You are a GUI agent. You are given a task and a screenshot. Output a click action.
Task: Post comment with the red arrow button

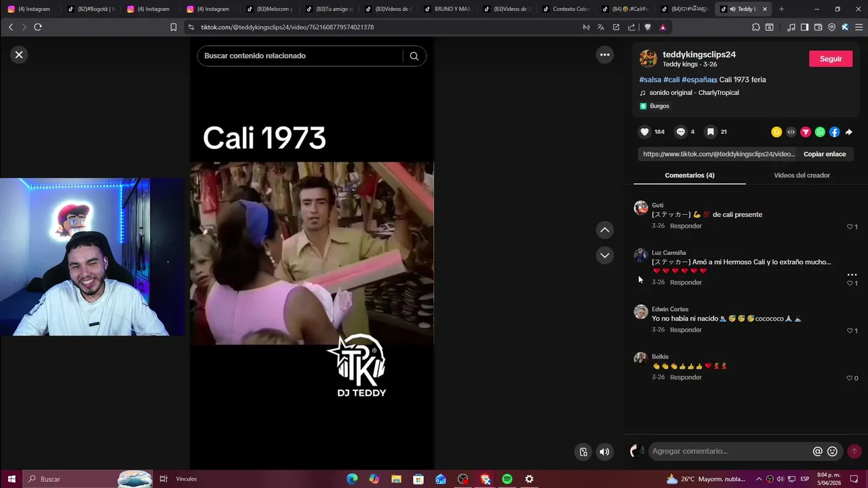[854, 451]
